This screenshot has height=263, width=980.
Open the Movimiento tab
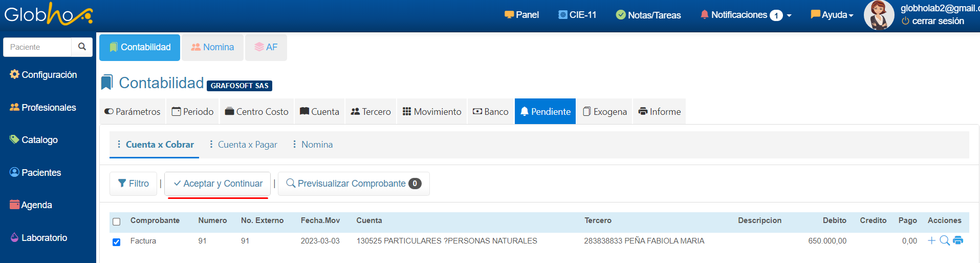pyautogui.click(x=432, y=112)
